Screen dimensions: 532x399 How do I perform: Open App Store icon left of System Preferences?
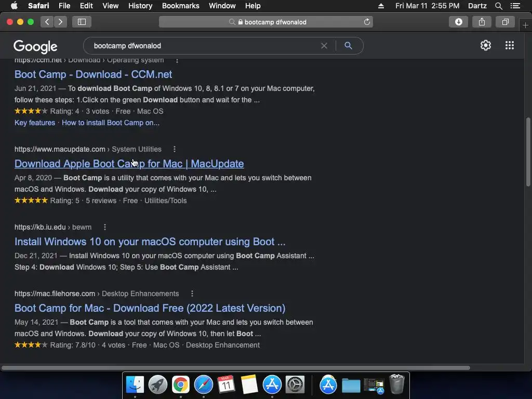[272, 385]
